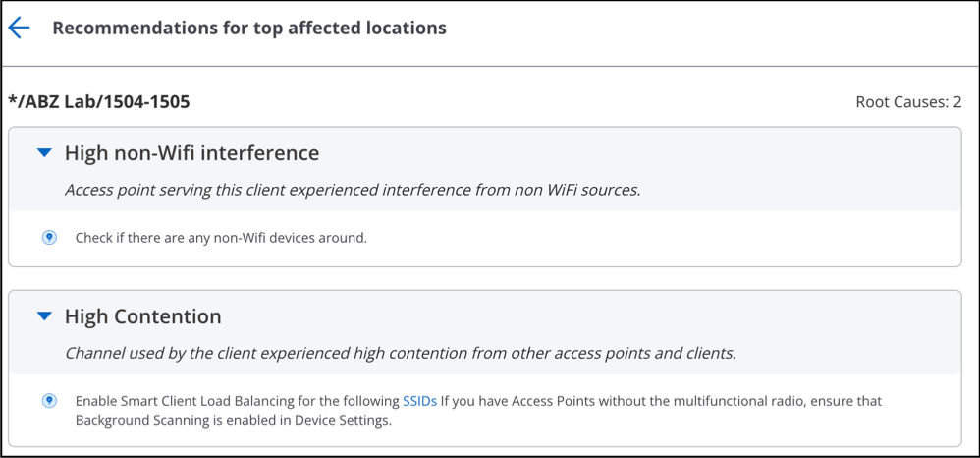
Task: Go back using the blue arrow
Action: pyautogui.click(x=19, y=28)
